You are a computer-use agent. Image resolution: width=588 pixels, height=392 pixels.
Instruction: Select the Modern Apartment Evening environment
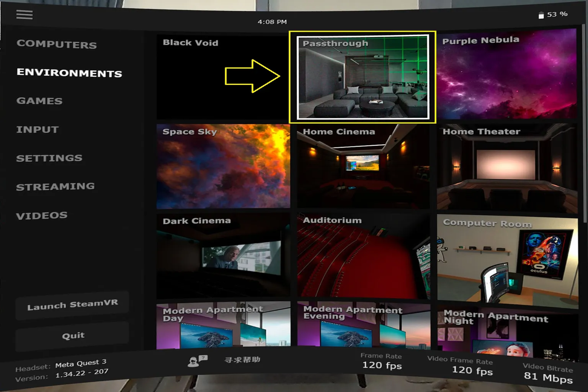[x=364, y=325]
